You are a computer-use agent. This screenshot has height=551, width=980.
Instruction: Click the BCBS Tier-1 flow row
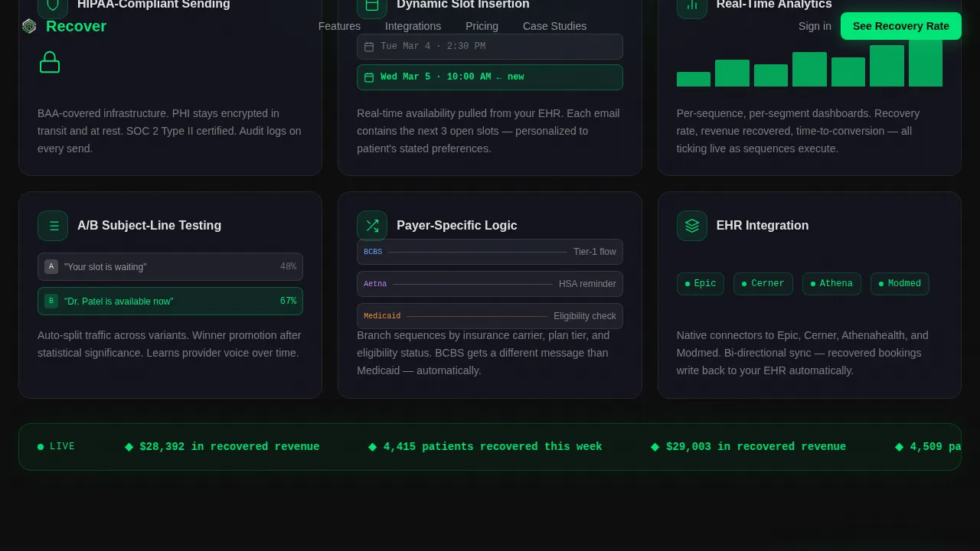pyautogui.click(x=489, y=252)
